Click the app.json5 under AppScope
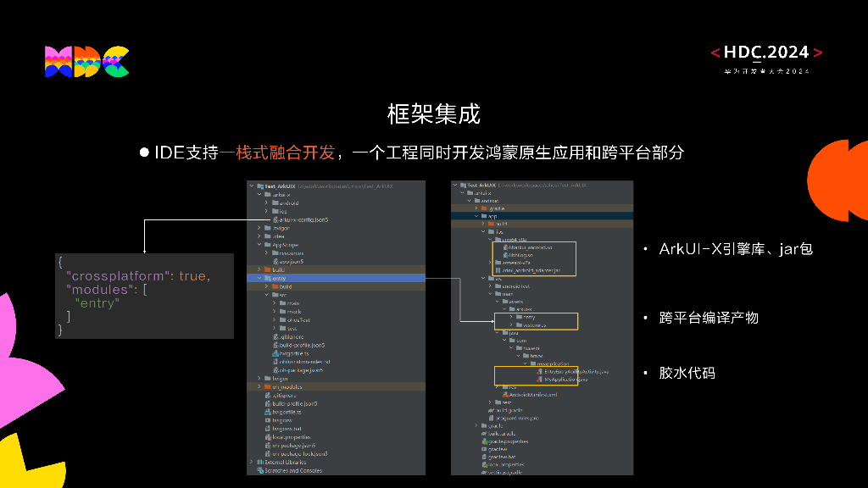Image resolution: width=868 pixels, height=488 pixels. coord(291,261)
